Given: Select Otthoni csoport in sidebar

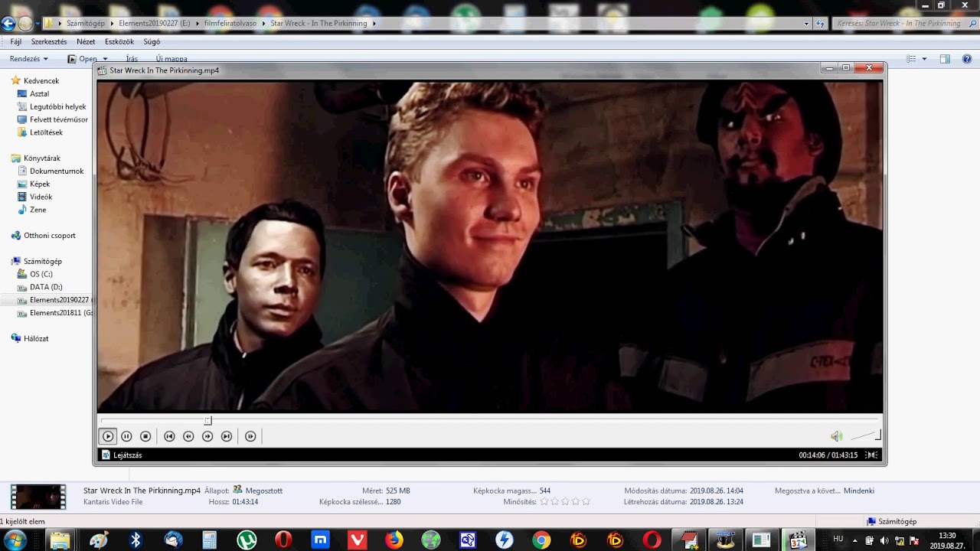Looking at the screenshot, I should coord(50,236).
